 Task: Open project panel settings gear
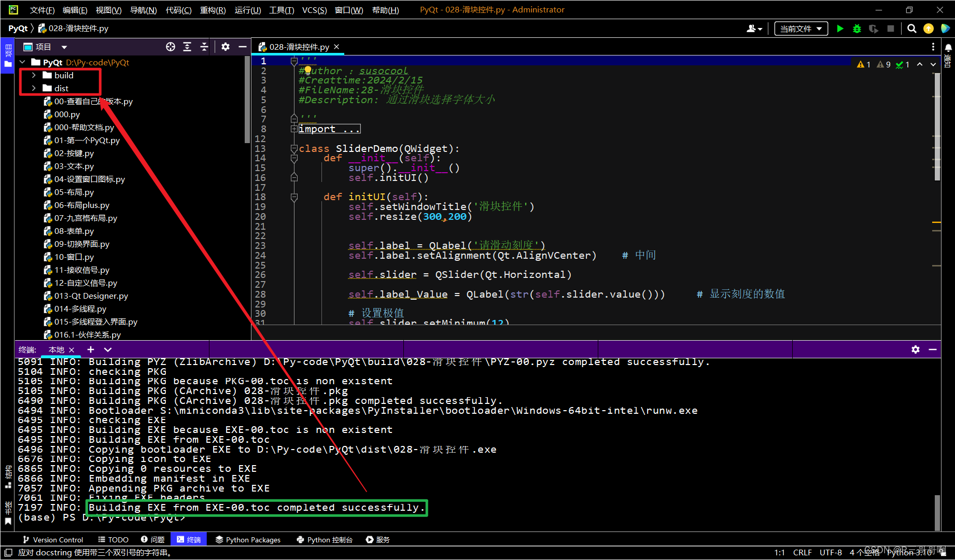[x=226, y=47]
